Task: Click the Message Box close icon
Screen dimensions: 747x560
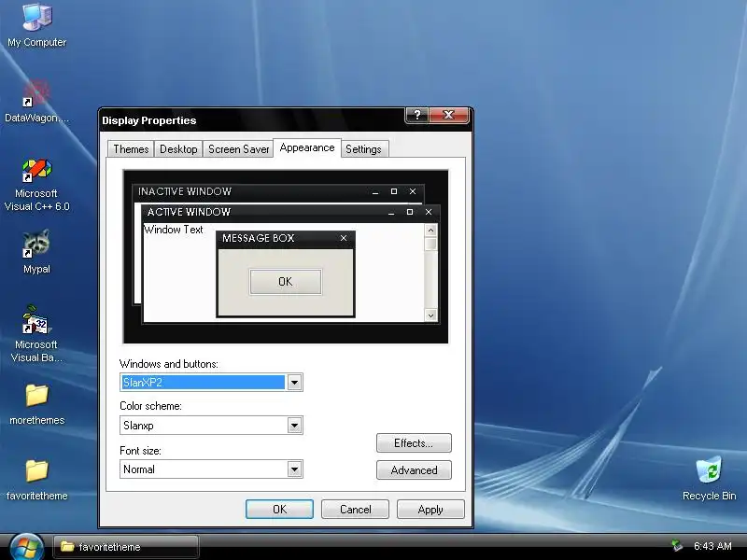Action: click(344, 238)
